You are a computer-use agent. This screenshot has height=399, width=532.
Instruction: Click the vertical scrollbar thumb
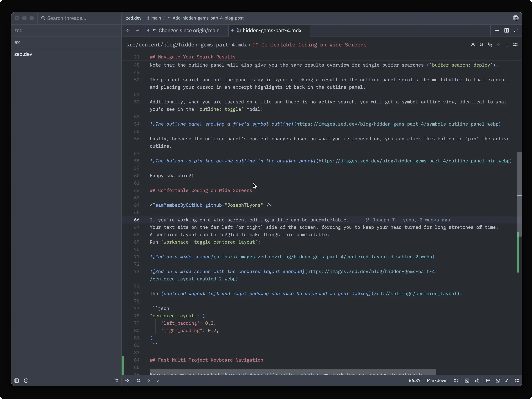[519, 194]
